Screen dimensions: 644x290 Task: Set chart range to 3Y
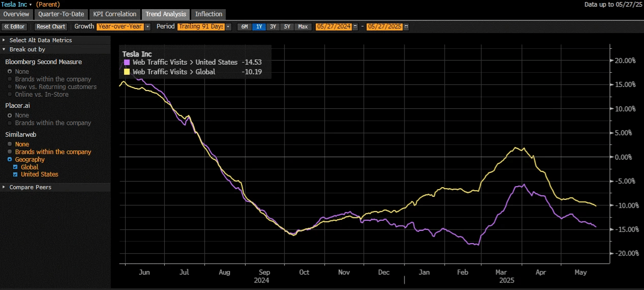coord(273,26)
